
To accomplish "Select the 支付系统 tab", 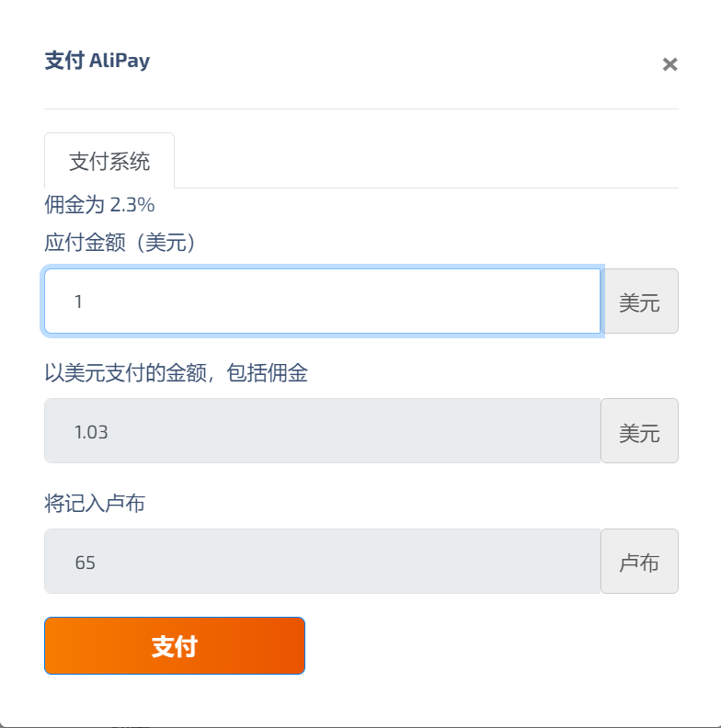I will 109,162.
